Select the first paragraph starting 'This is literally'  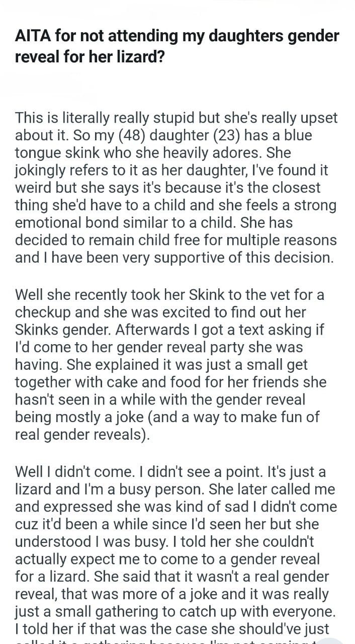[x=176, y=187]
